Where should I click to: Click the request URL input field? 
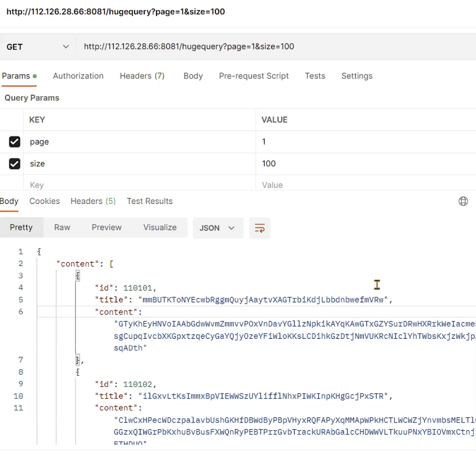pos(276,47)
